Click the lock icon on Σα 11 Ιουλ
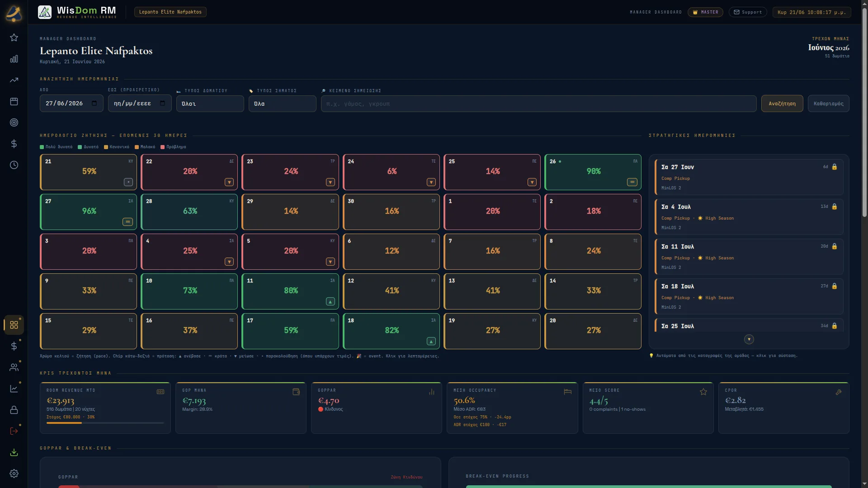The image size is (868, 488). (835, 246)
